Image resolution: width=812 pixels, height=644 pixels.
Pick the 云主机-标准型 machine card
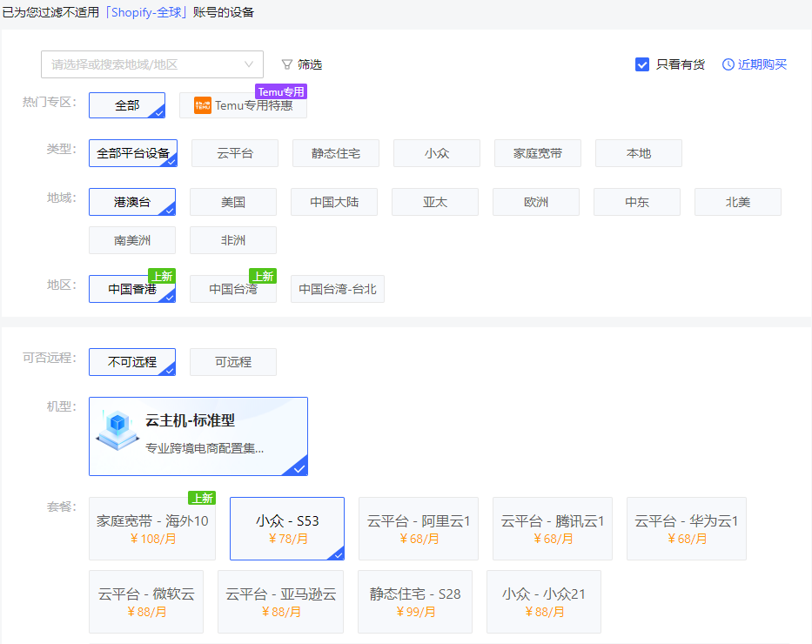pos(198,436)
